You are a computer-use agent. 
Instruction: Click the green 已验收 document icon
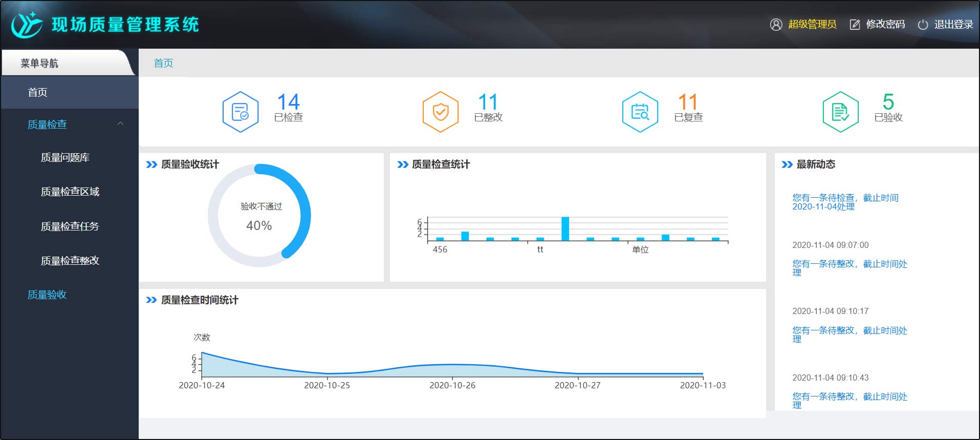point(841,112)
